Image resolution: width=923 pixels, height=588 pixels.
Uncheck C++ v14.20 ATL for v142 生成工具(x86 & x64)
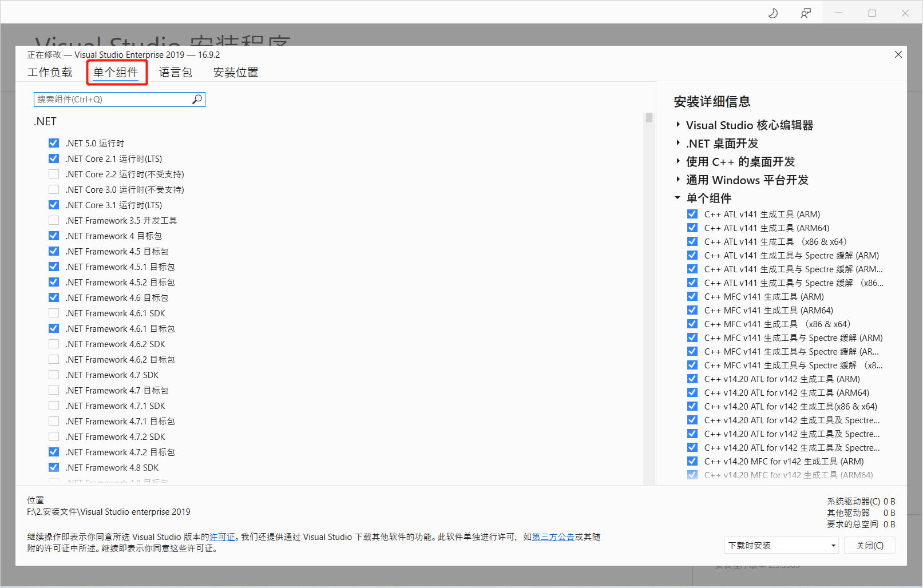692,406
